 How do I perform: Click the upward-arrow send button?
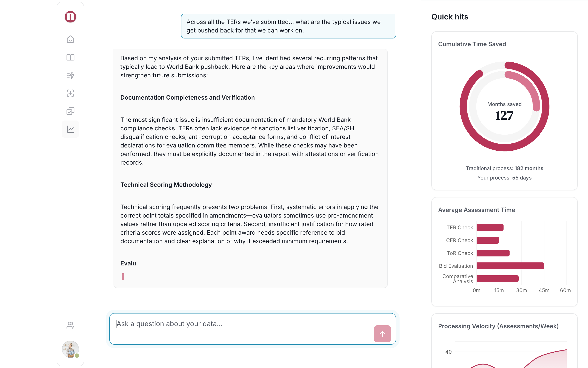pyautogui.click(x=382, y=334)
